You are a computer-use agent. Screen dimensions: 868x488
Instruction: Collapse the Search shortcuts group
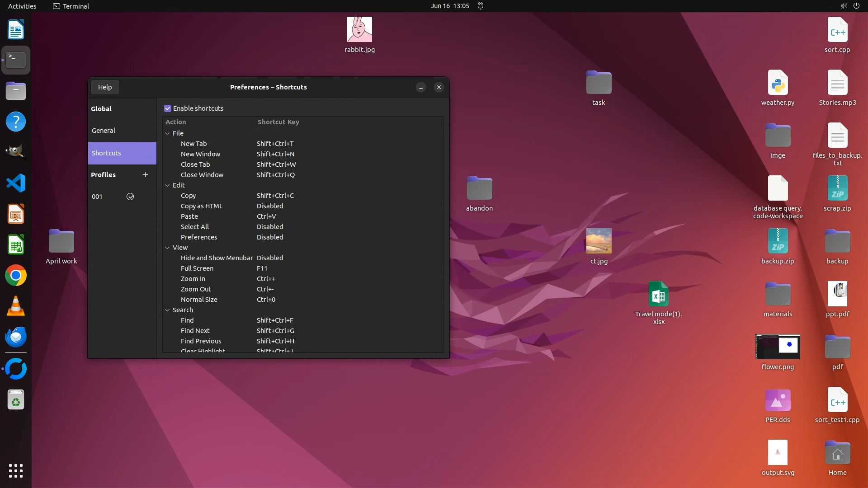point(168,310)
